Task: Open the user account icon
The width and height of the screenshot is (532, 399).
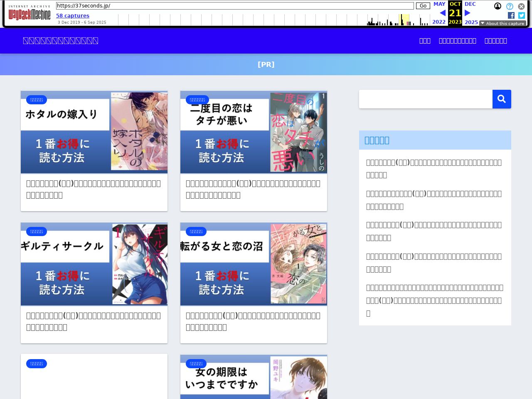Action: tap(498, 6)
